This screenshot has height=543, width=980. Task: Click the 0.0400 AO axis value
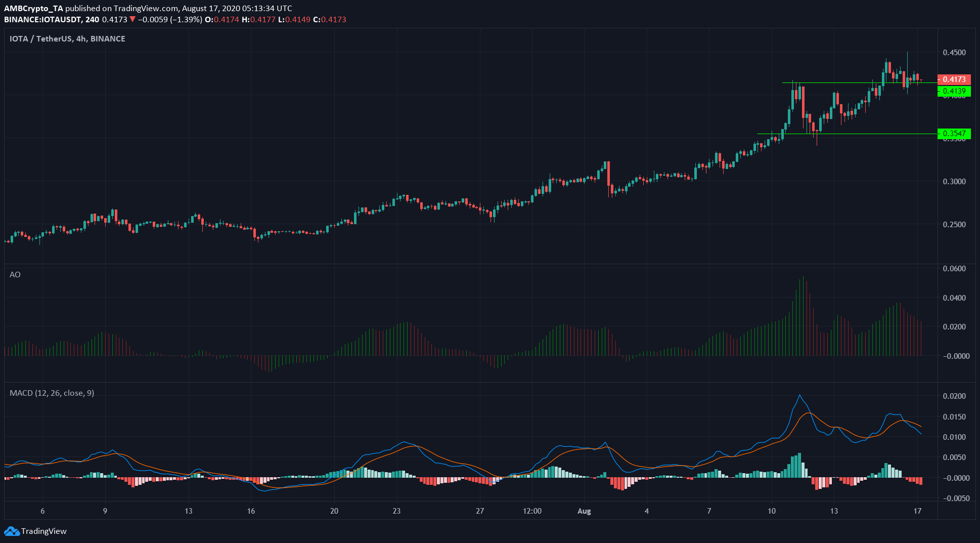954,298
